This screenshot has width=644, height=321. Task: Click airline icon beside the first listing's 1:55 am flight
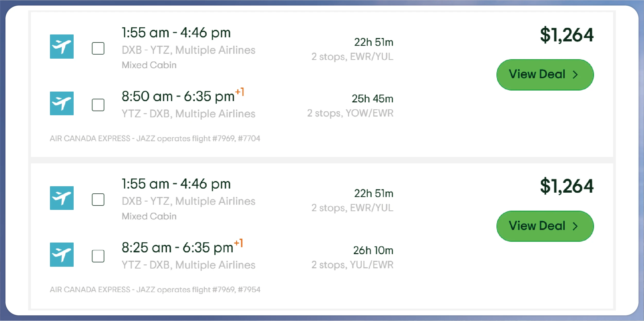[x=62, y=47]
